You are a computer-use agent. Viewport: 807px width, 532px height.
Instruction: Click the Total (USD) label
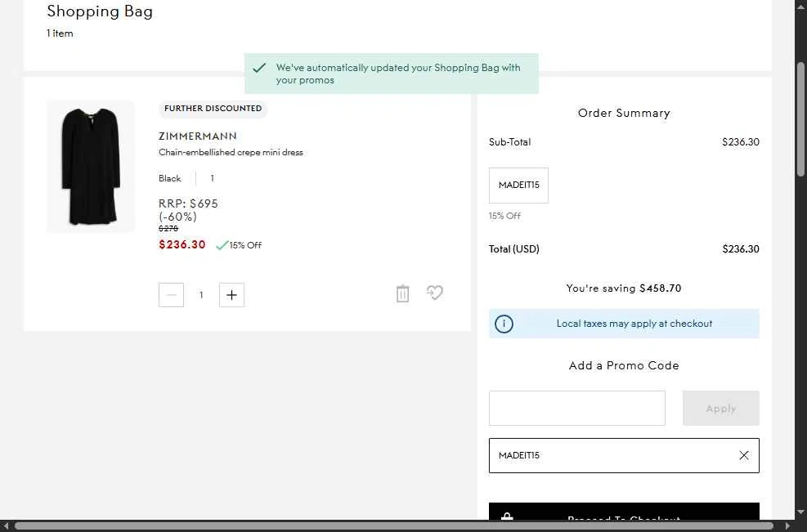(x=514, y=249)
